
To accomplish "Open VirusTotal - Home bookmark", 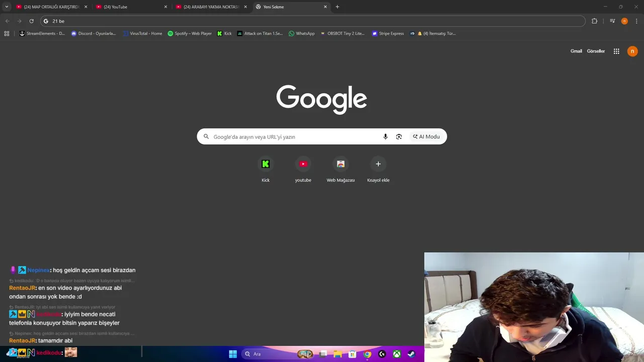I will [142, 34].
